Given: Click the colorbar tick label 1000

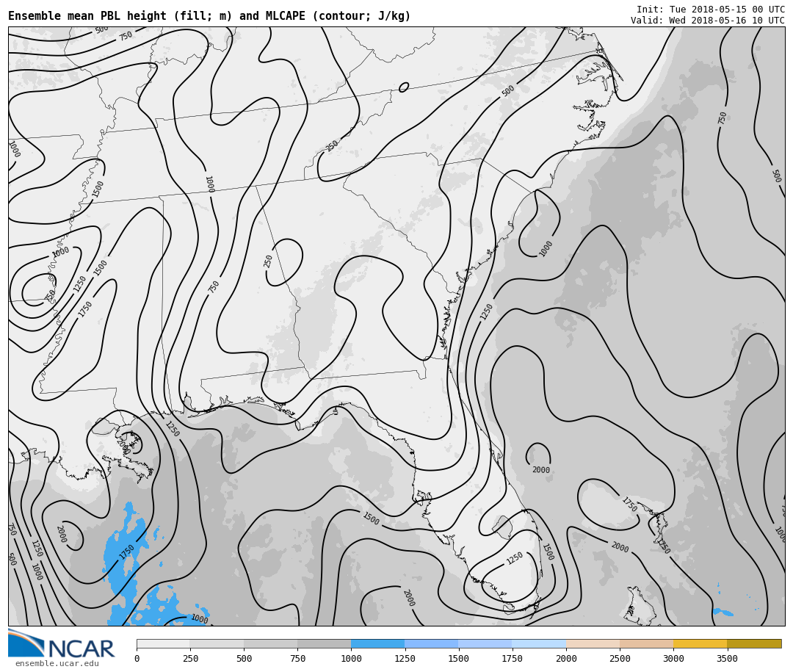Looking at the screenshot, I should tap(352, 658).
